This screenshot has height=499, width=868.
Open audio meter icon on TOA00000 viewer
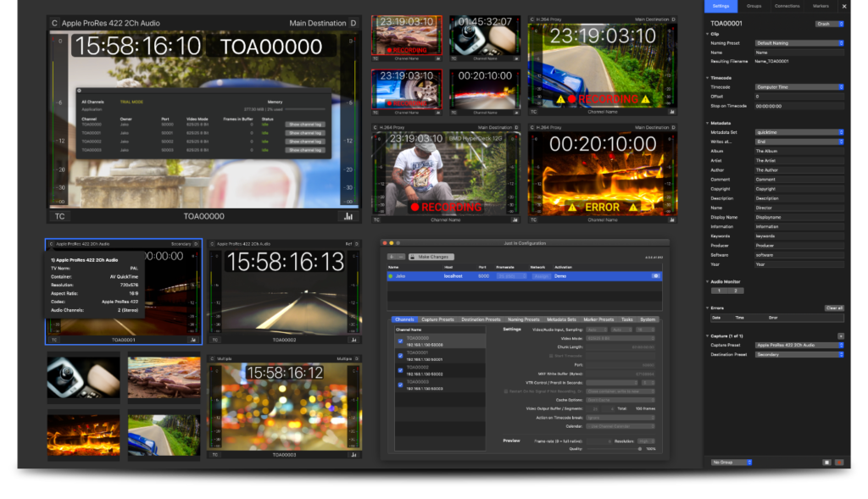point(348,216)
